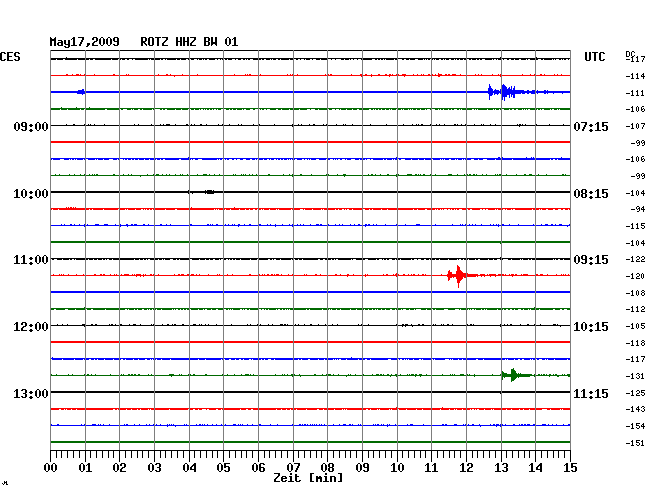Click the red seismic event burst

click(x=459, y=275)
